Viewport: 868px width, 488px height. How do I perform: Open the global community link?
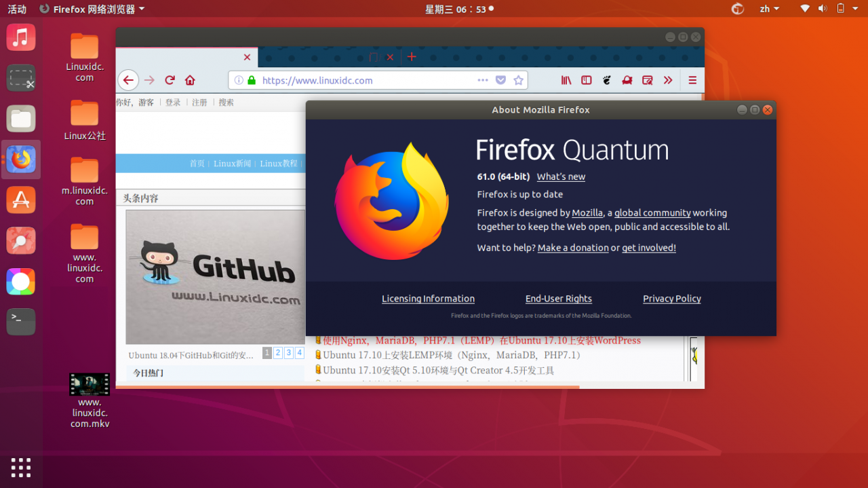pyautogui.click(x=652, y=212)
